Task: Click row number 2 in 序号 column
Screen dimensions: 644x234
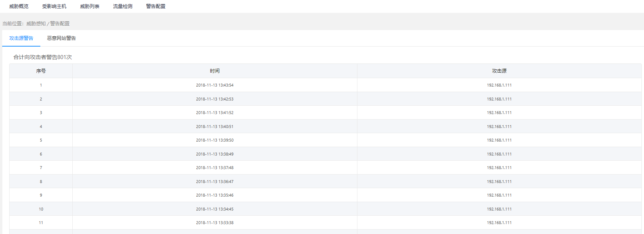Action: click(41, 99)
